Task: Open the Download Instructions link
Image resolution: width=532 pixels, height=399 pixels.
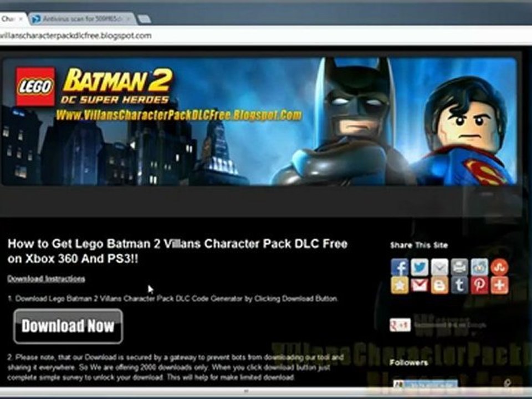Action: (x=46, y=279)
